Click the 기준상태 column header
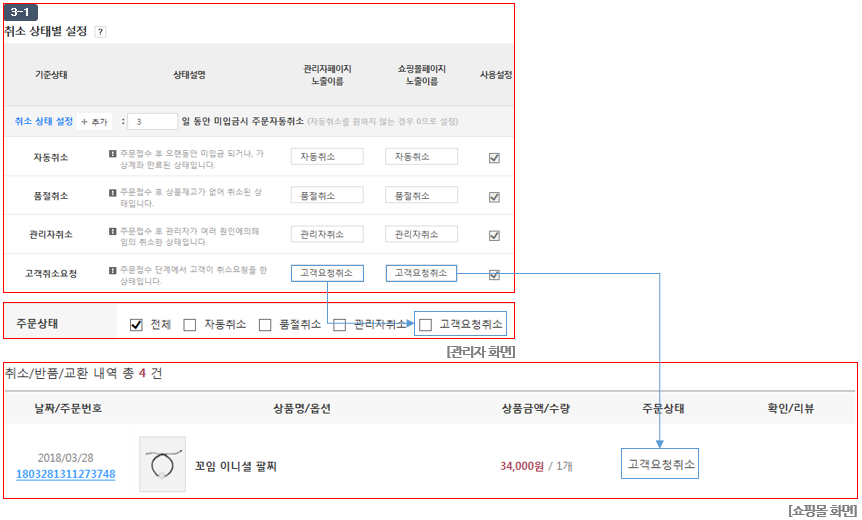862x520 pixels. 51,75
